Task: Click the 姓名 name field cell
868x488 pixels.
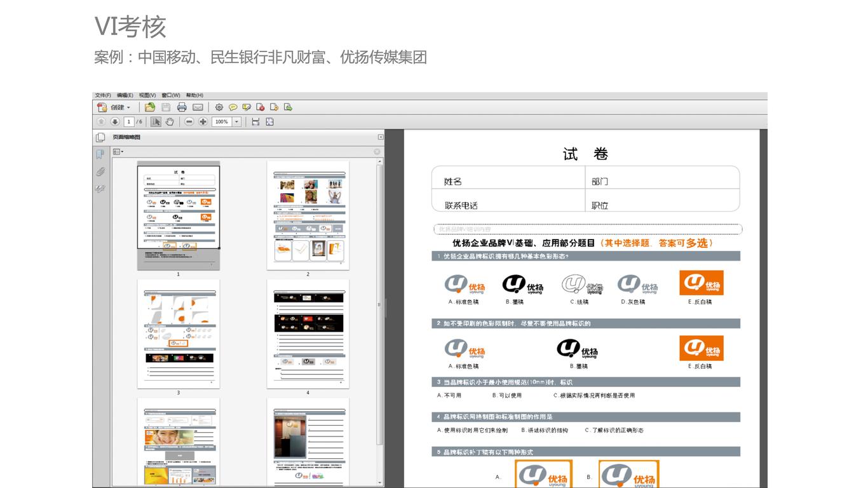Action: tap(508, 178)
